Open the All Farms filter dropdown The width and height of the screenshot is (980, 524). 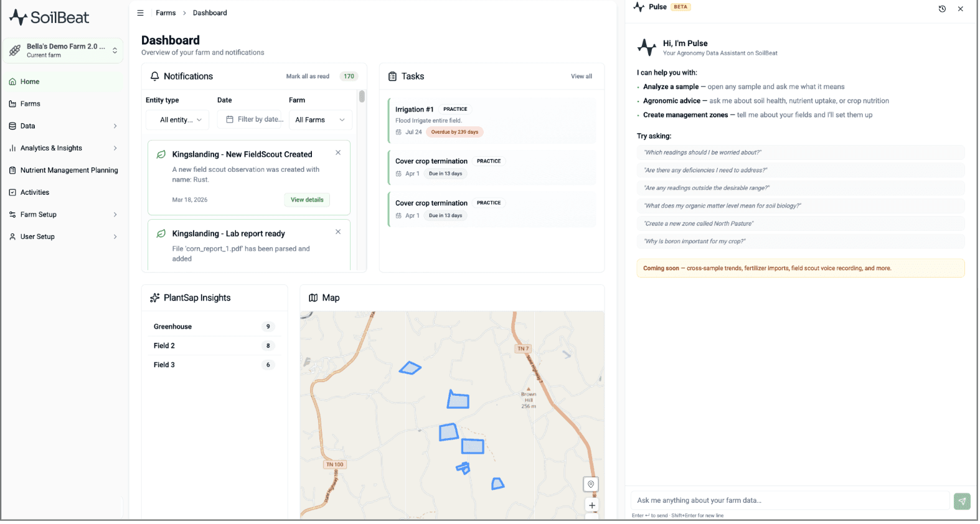321,119
